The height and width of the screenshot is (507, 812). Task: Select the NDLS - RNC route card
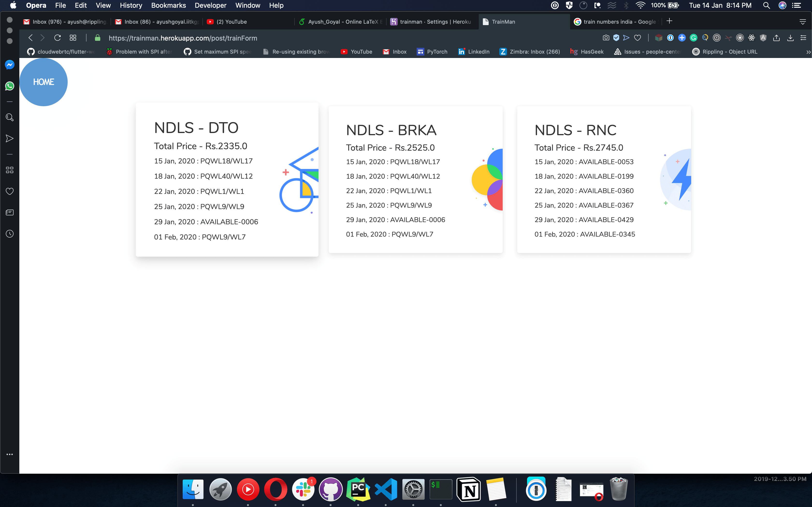click(604, 180)
